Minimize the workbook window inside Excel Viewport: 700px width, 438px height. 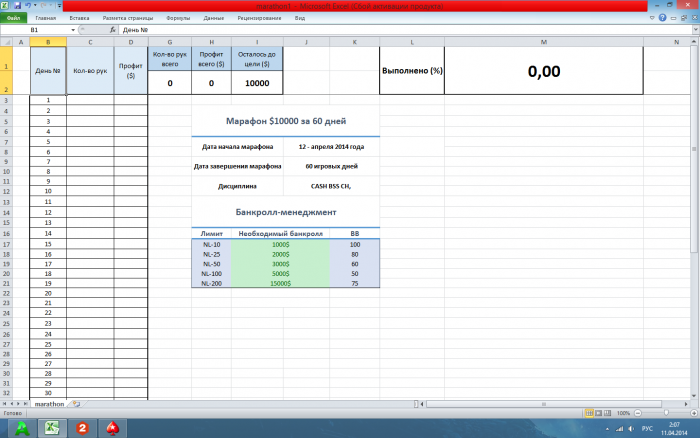tap(674, 18)
